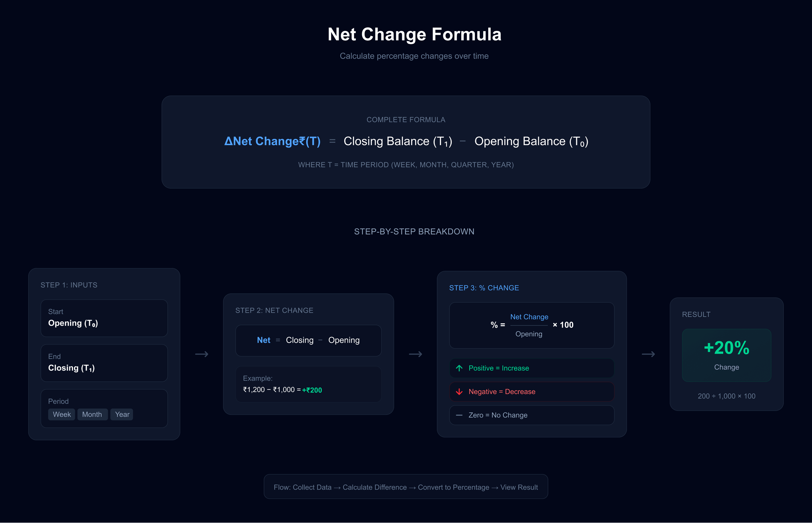Click arrow between Step 2 and Step 3

tap(415, 354)
